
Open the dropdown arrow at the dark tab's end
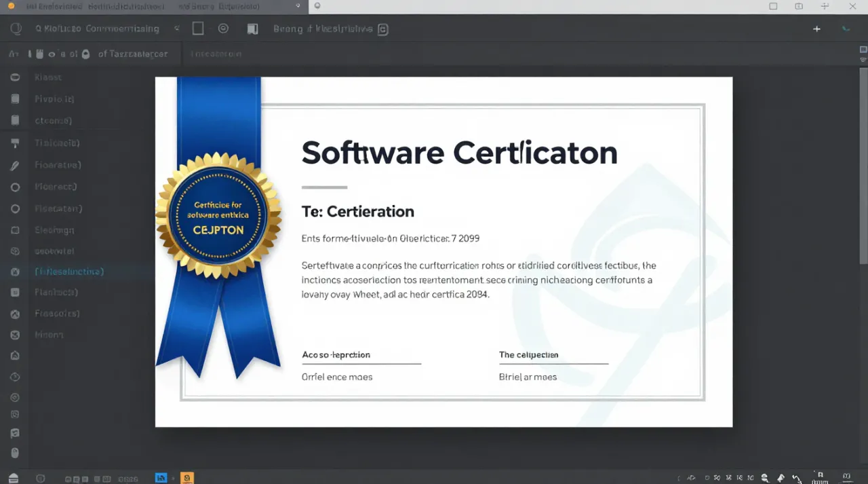(x=298, y=5)
